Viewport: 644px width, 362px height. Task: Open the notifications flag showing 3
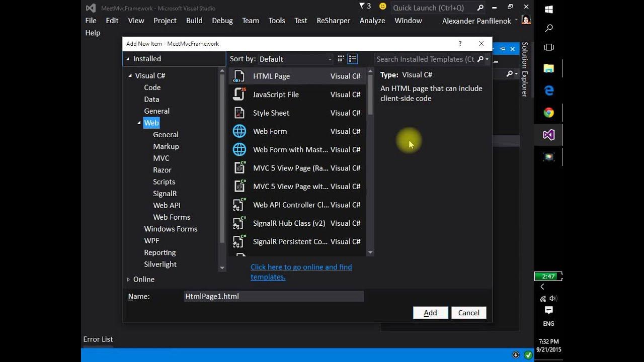coord(365,7)
